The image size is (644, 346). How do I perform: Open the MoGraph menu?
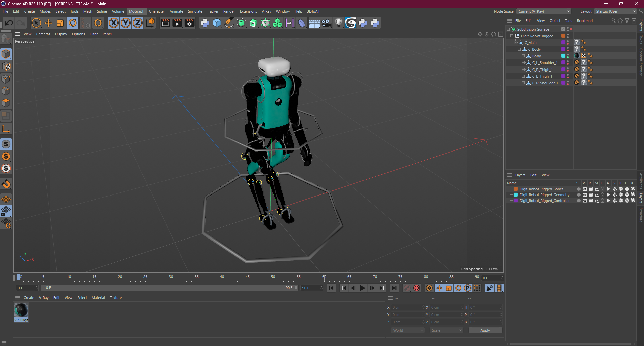point(136,11)
